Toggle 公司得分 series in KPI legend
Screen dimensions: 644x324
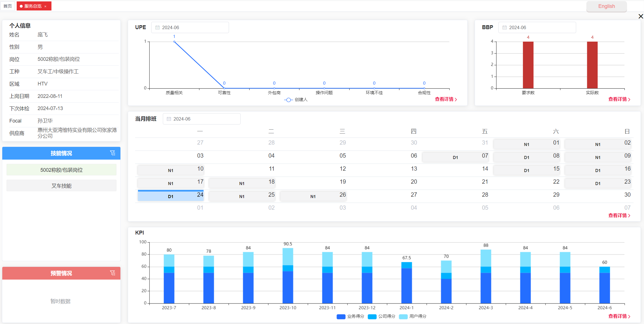[372, 316]
